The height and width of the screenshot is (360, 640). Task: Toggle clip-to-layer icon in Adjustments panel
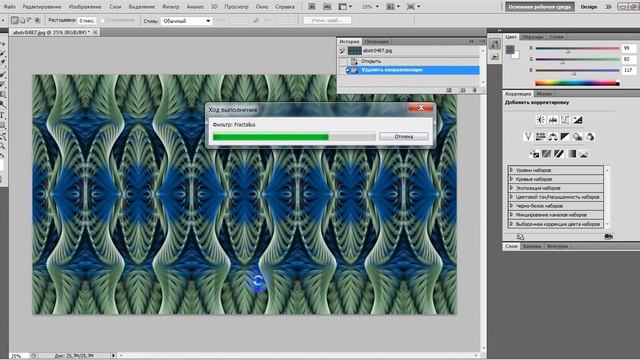click(x=608, y=236)
